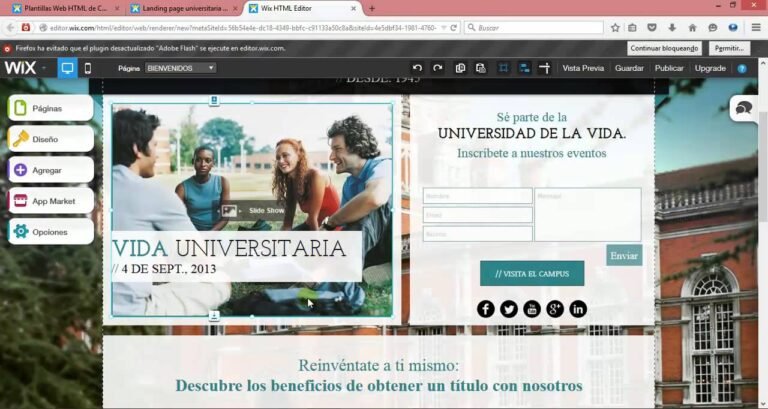Click the Google Plus social icon
The image size is (768, 409).
click(555, 309)
